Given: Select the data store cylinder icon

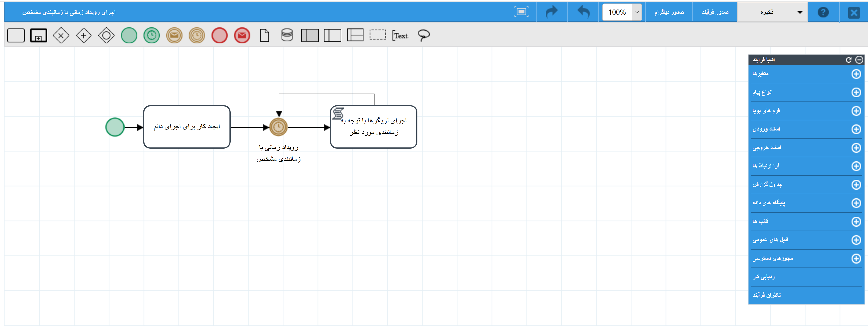Looking at the screenshot, I should pyautogui.click(x=287, y=35).
